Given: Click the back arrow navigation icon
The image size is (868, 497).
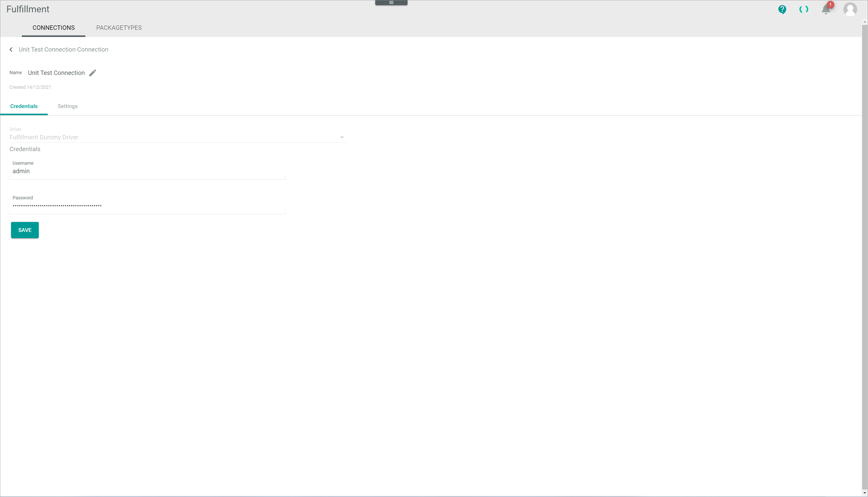Looking at the screenshot, I should pos(11,50).
